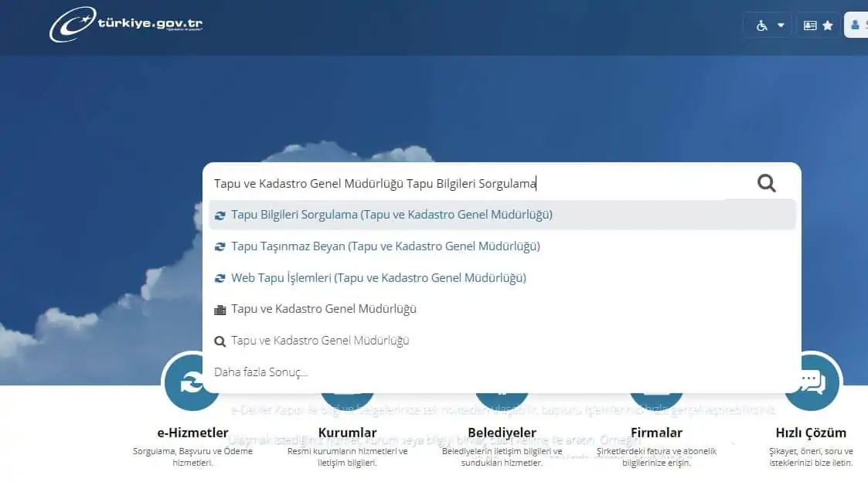Click the user login button at the top right
The image size is (868, 482).
point(856,25)
